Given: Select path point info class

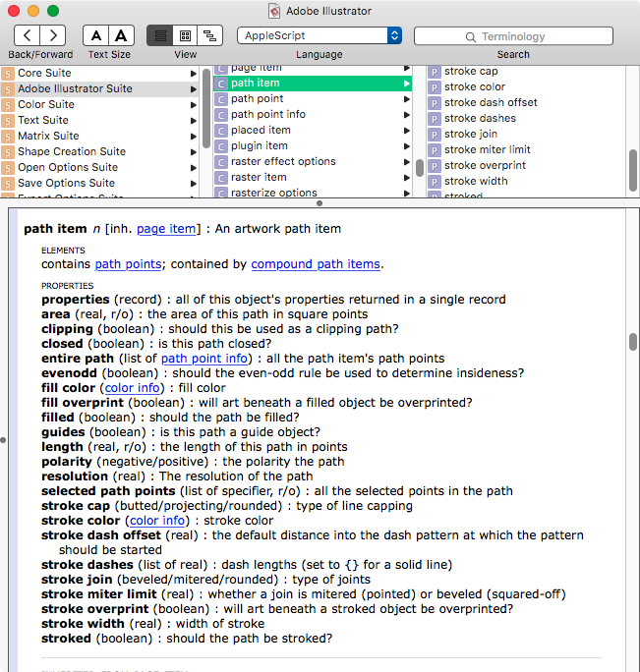Looking at the screenshot, I should pyautogui.click(x=313, y=114).
